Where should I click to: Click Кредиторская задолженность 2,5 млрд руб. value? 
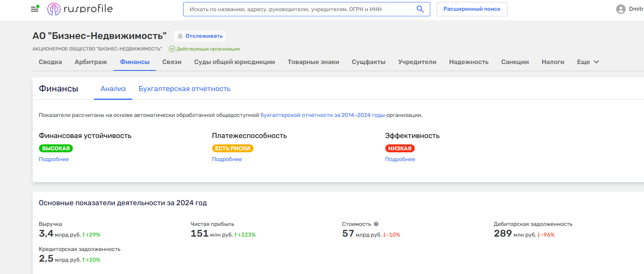coord(60,259)
